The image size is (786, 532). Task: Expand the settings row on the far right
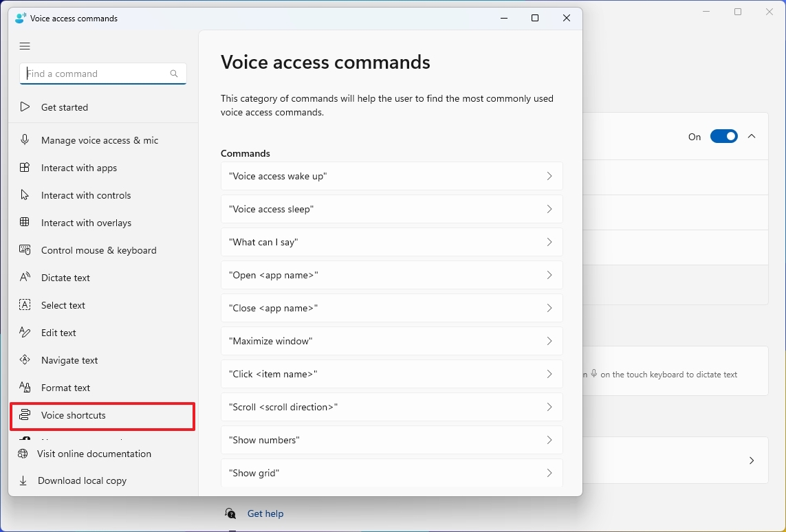tap(752, 461)
